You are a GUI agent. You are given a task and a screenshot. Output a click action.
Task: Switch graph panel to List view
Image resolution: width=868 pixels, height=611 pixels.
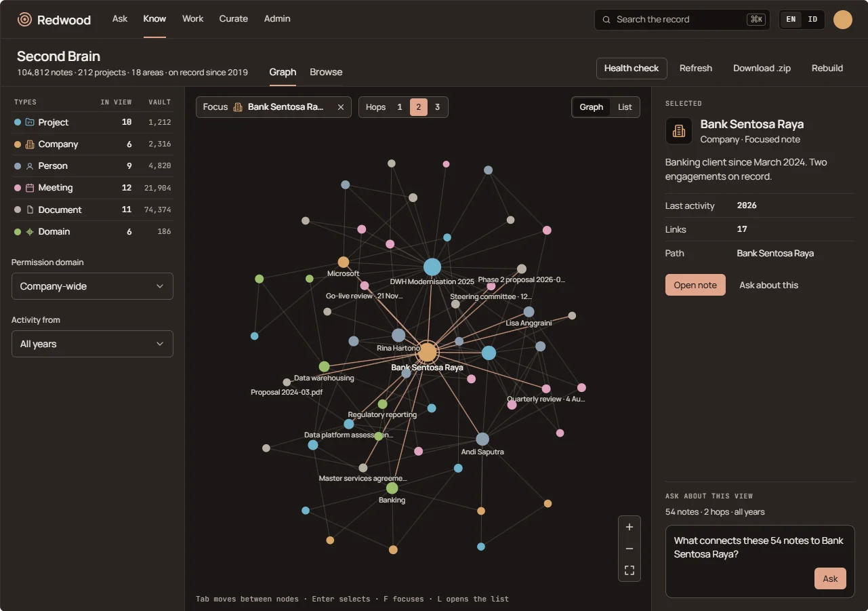[625, 107]
